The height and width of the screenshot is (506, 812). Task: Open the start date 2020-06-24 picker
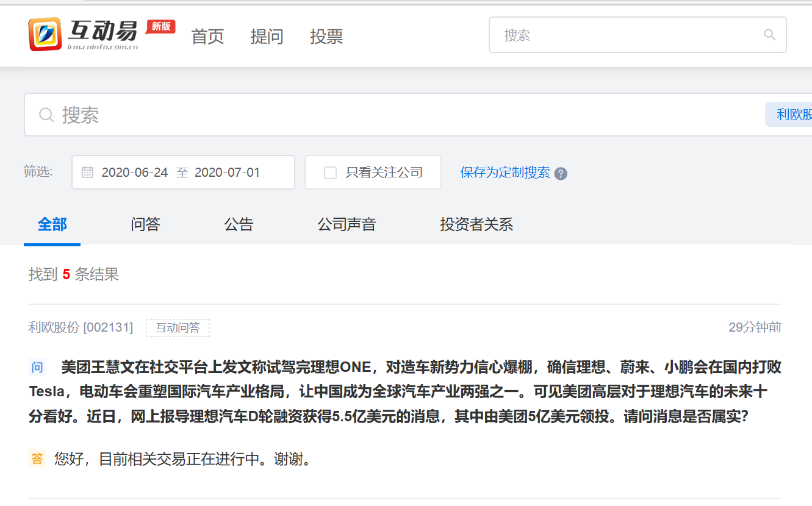[x=134, y=173]
